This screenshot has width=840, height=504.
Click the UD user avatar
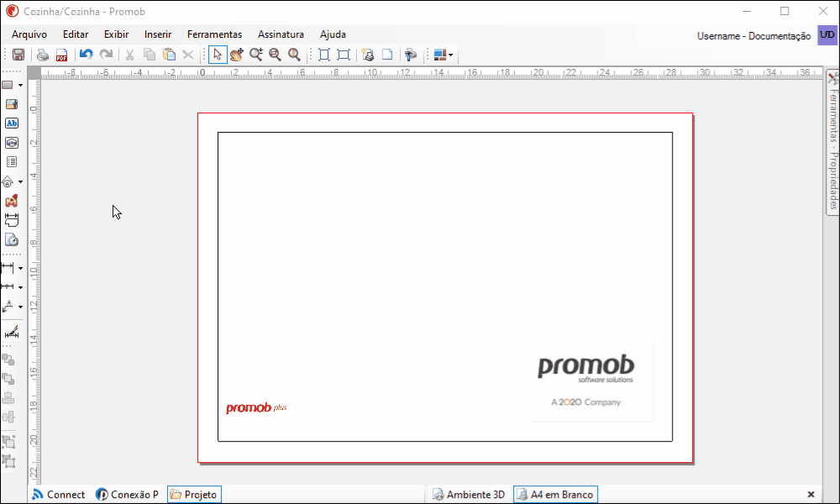tap(827, 35)
